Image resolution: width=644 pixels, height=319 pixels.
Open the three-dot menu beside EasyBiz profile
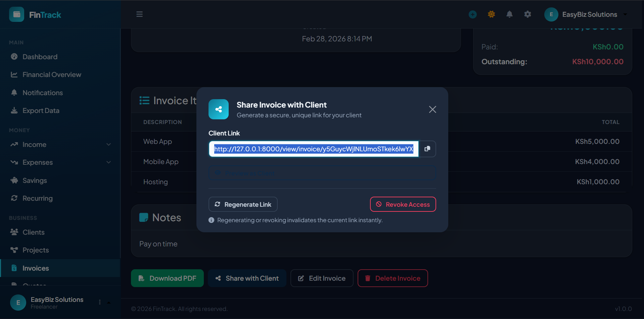pyautogui.click(x=99, y=302)
